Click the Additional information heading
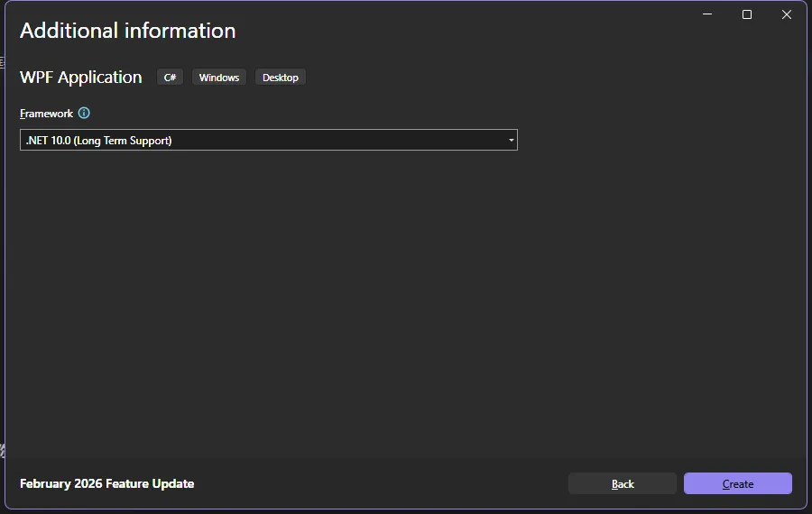 click(x=127, y=31)
